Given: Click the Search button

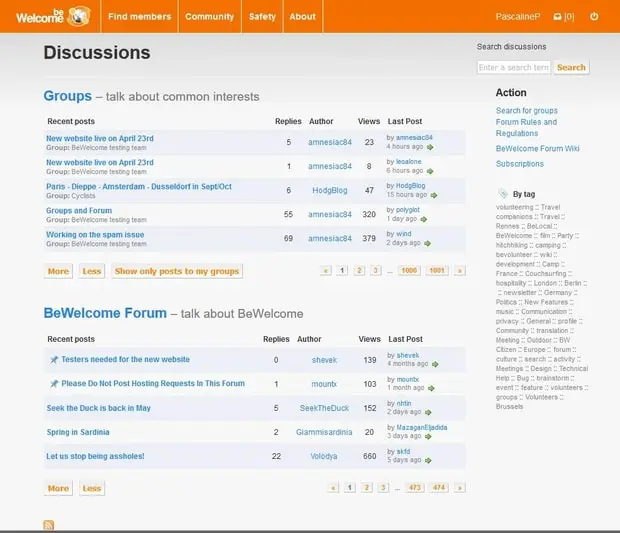Looking at the screenshot, I should pos(571,68).
